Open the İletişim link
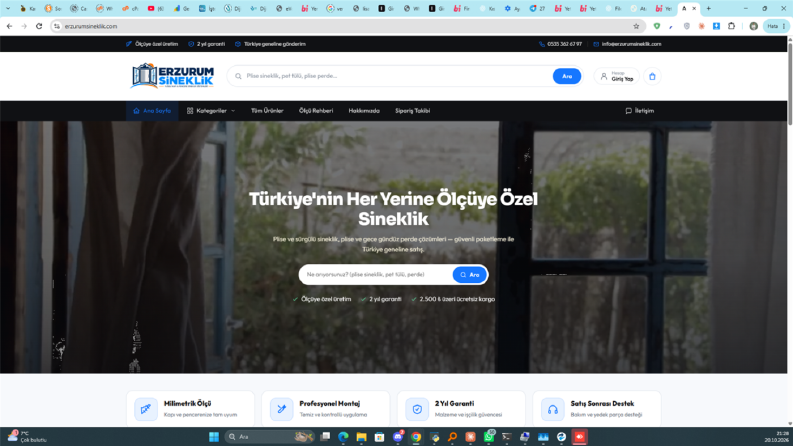Viewport: 793px width, 446px height. 639,111
